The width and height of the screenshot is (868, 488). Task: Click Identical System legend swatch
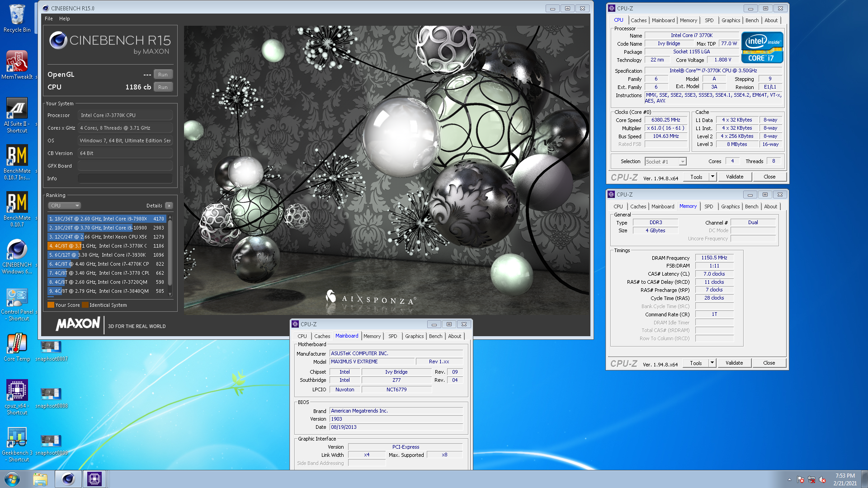point(85,305)
